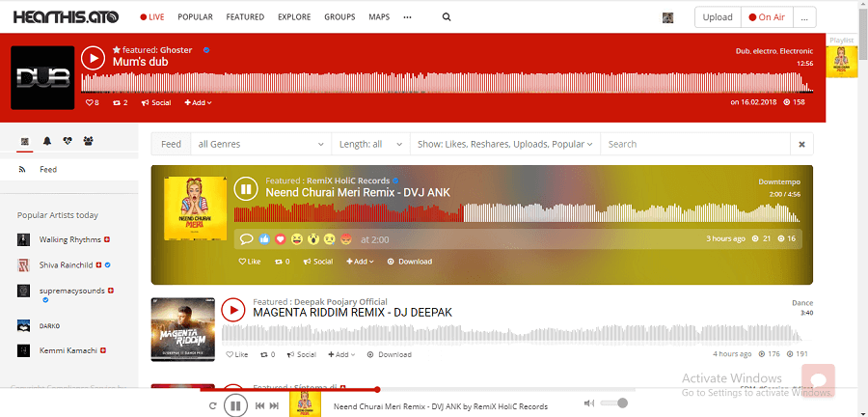This screenshot has height=417, width=868.
Task: Adjust the volume slider in bottom player
Action: coord(613,403)
